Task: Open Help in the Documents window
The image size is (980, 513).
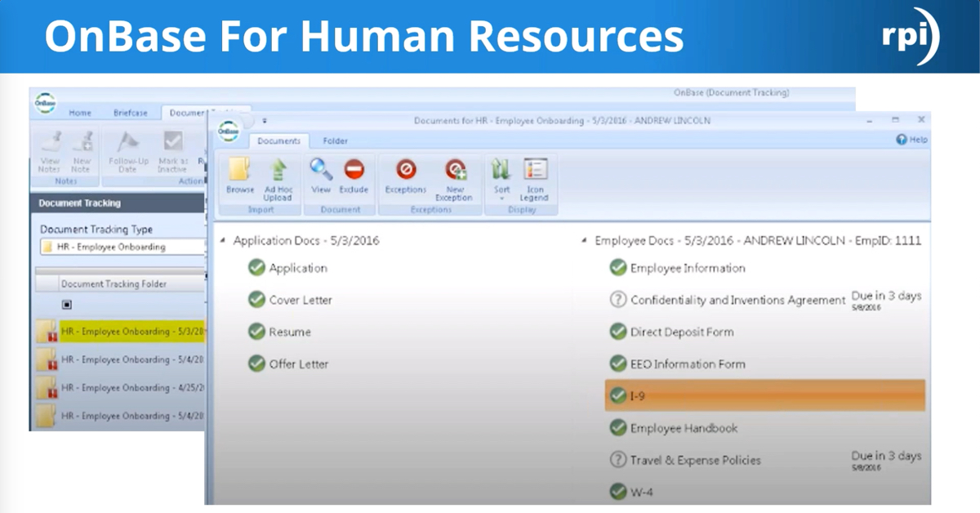Action: pos(911,138)
